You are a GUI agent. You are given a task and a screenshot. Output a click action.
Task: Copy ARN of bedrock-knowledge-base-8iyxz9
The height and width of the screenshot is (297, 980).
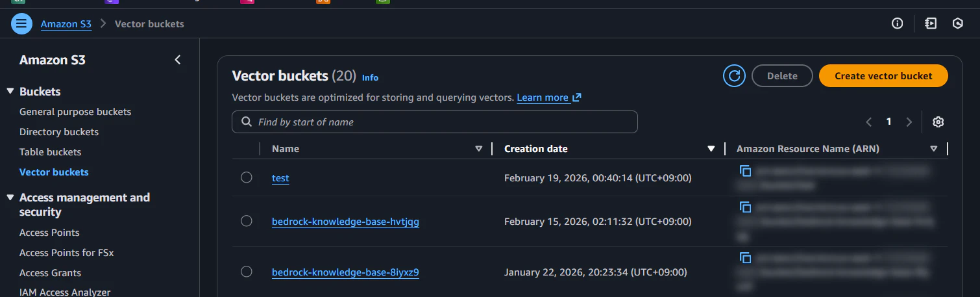pos(745,258)
